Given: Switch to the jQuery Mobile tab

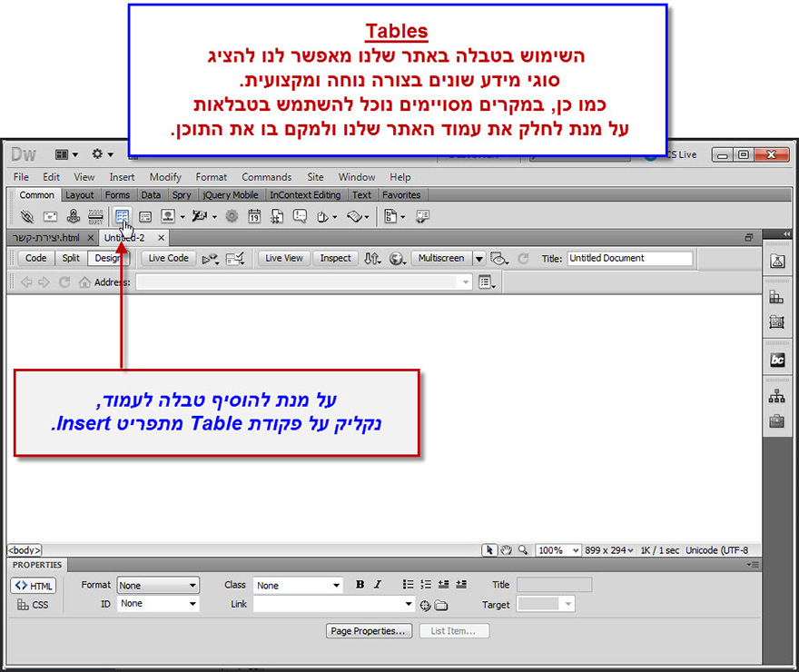Looking at the screenshot, I should (x=231, y=195).
